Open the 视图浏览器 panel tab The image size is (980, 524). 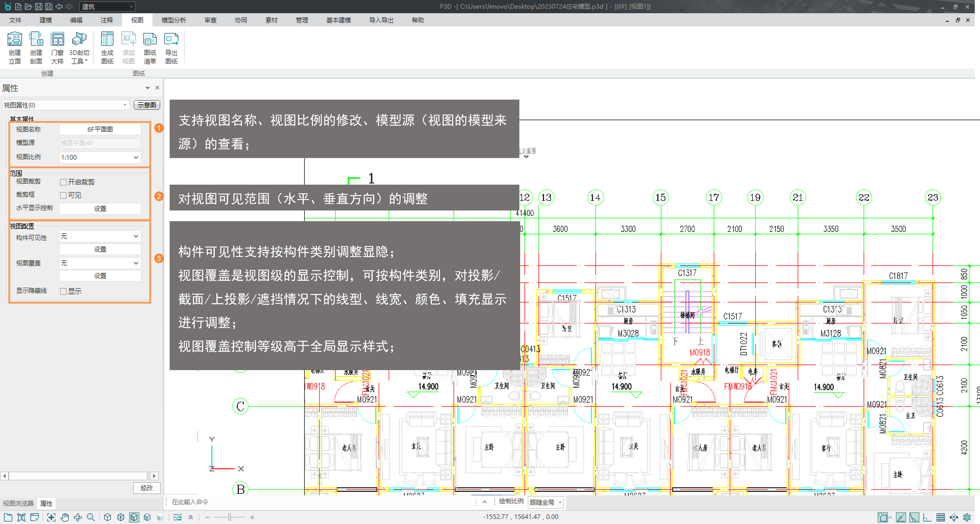tap(18, 503)
